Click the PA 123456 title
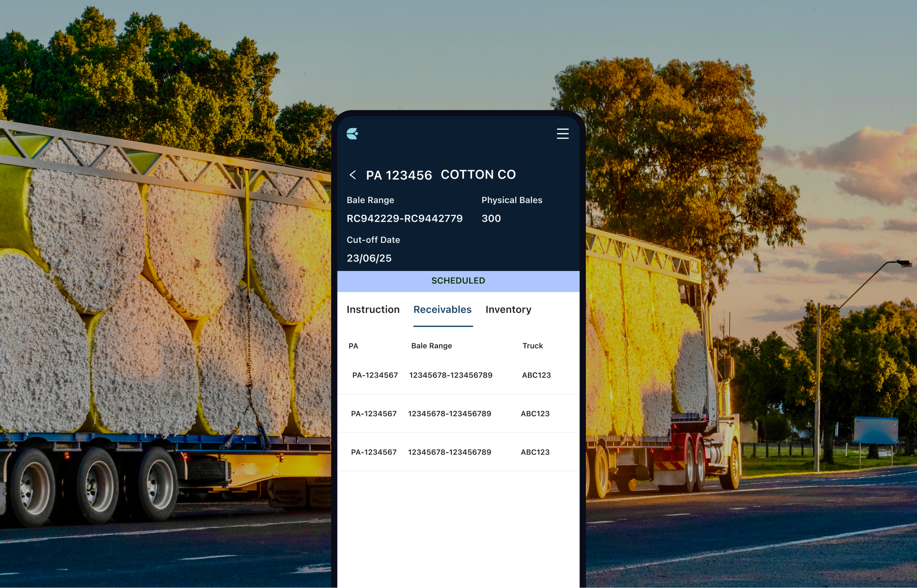This screenshot has height=588, width=917. (x=399, y=175)
